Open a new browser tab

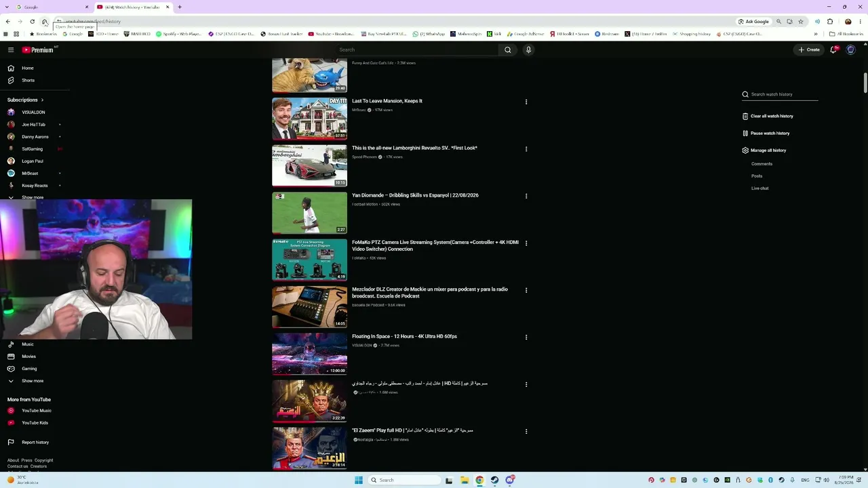(x=180, y=7)
